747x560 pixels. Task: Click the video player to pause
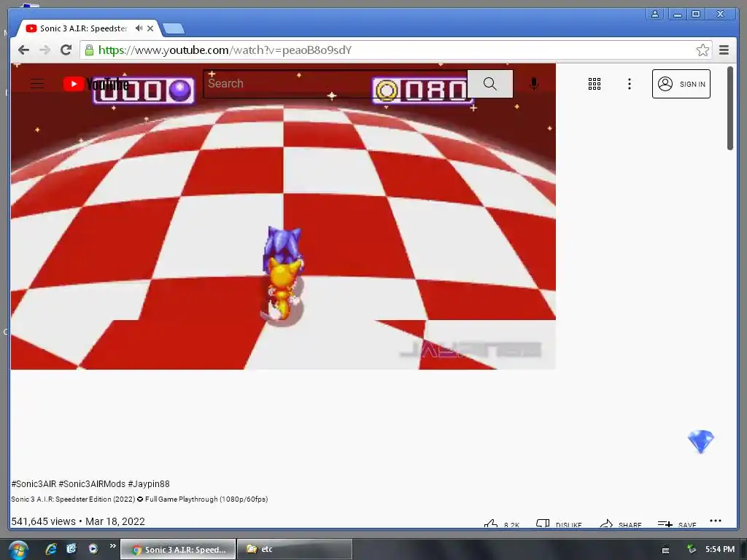283,217
